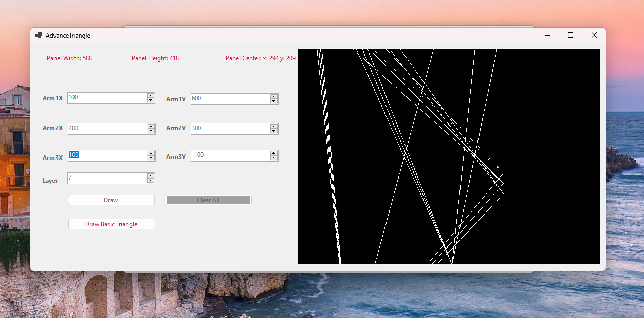The width and height of the screenshot is (644, 318).
Task: Click the Panel Height: 418 label
Action: point(155,58)
